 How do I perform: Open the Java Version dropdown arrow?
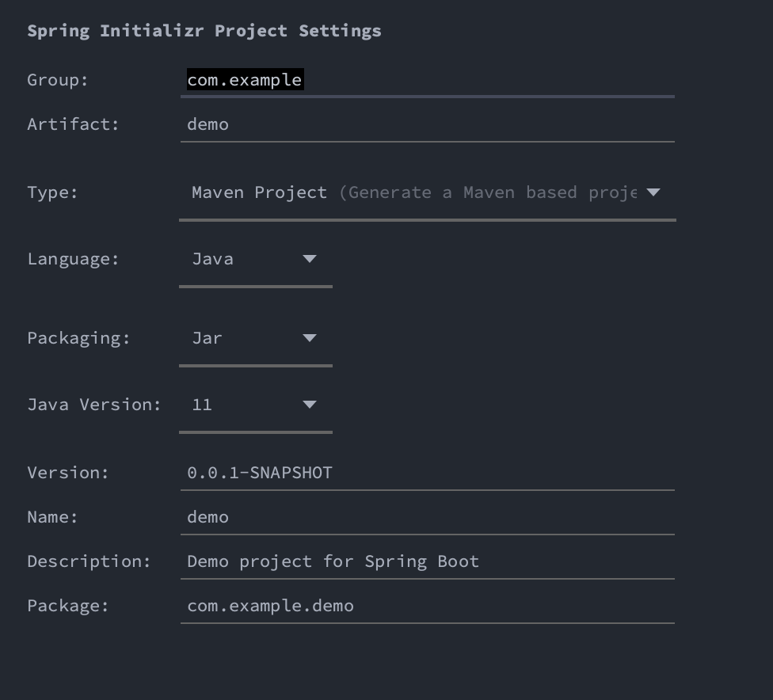310,405
